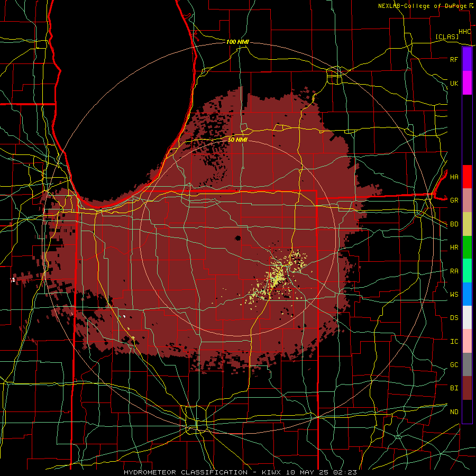Click the black radar site dot
Screen dimensions: 476x476
[237, 238]
